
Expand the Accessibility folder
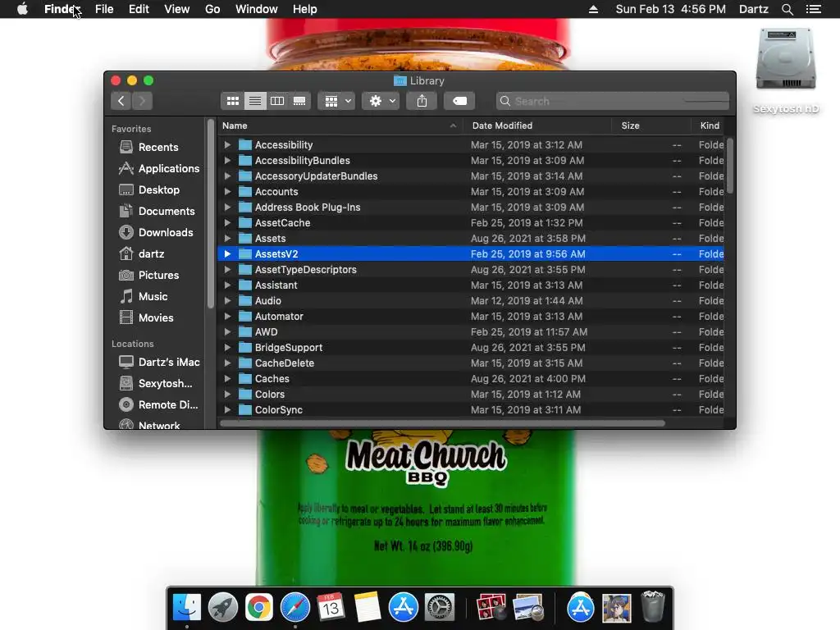[227, 144]
